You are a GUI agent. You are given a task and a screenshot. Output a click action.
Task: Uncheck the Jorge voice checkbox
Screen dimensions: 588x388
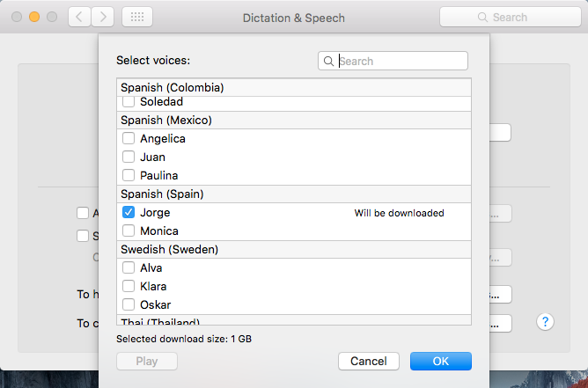(129, 212)
